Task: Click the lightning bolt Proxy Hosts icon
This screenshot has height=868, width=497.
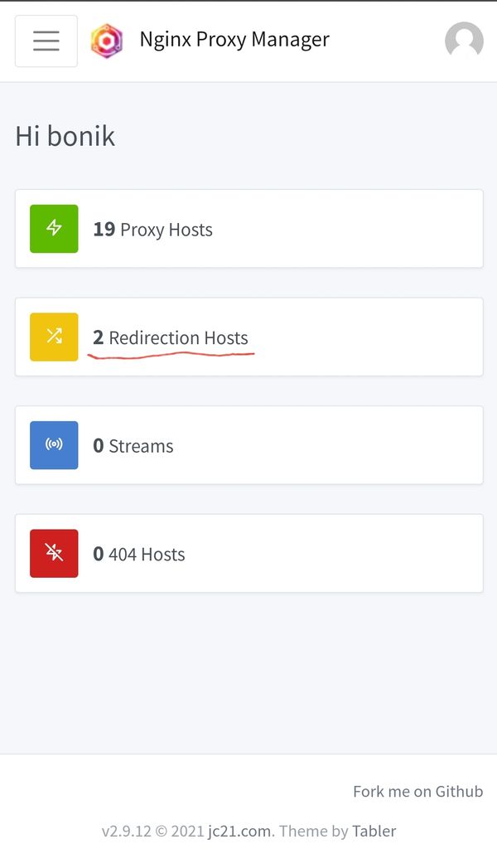Action: (x=53, y=229)
